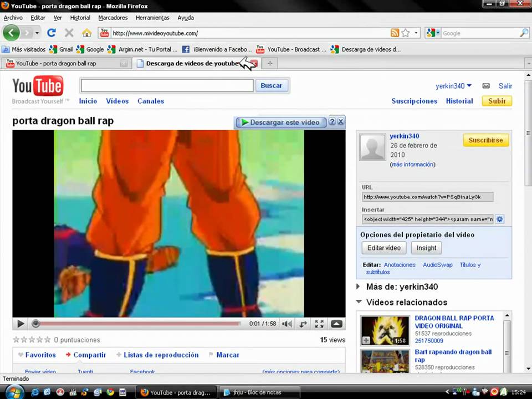The image size is (532, 399).
Task: Click the más información link
Action: [x=413, y=164]
